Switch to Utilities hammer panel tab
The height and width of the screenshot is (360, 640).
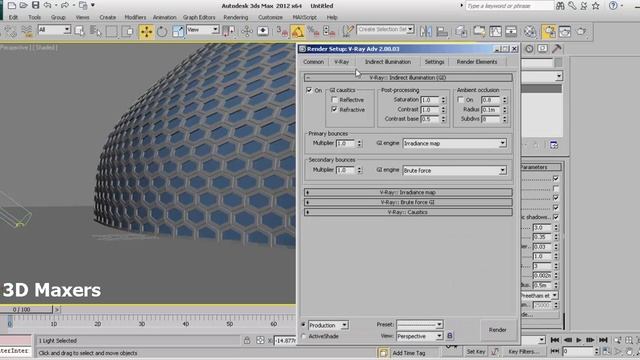tap(556, 49)
